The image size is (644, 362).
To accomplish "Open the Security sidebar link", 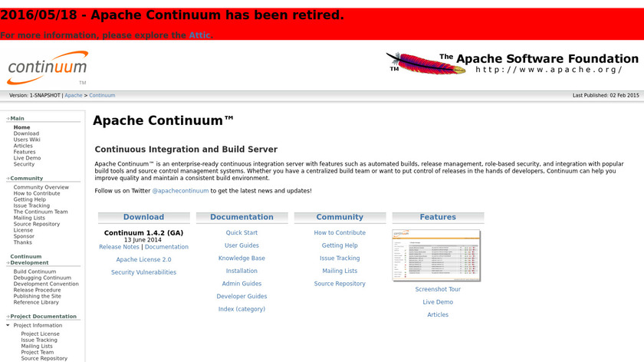I will [x=24, y=164].
